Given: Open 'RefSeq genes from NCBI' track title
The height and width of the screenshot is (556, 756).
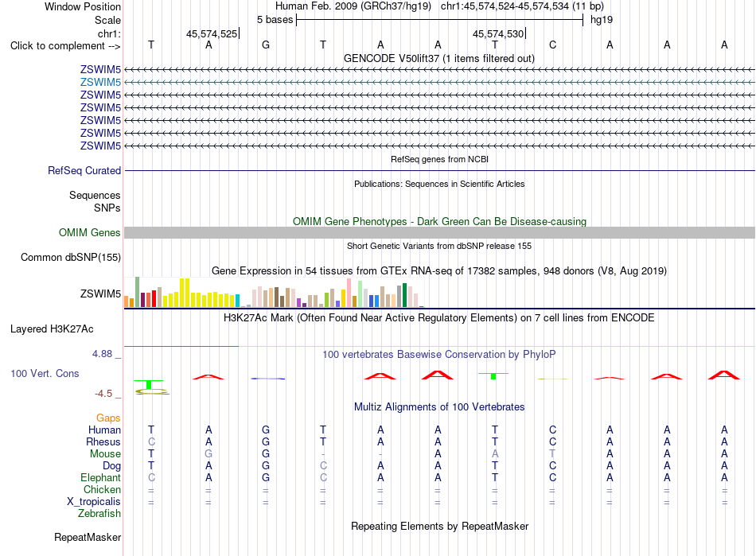Looking at the screenshot, I should point(439,159).
